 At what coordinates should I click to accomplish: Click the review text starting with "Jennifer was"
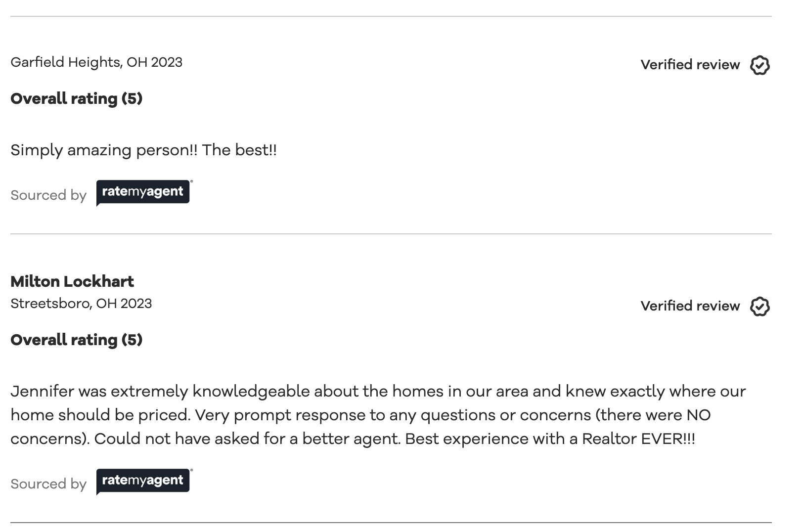[x=198, y=392]
